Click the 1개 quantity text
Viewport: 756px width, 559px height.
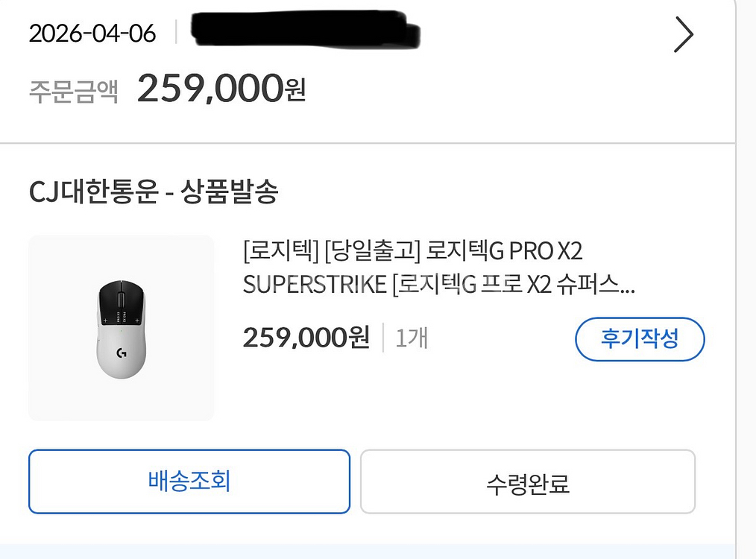pos(412,338)
